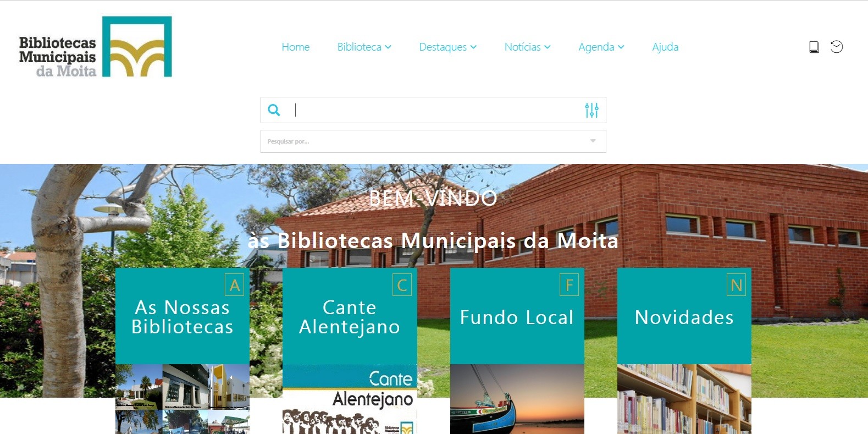Viewport: 868px width, 434px height.
Task: Open the Fundo Local tile title
Action: point(517,317)
